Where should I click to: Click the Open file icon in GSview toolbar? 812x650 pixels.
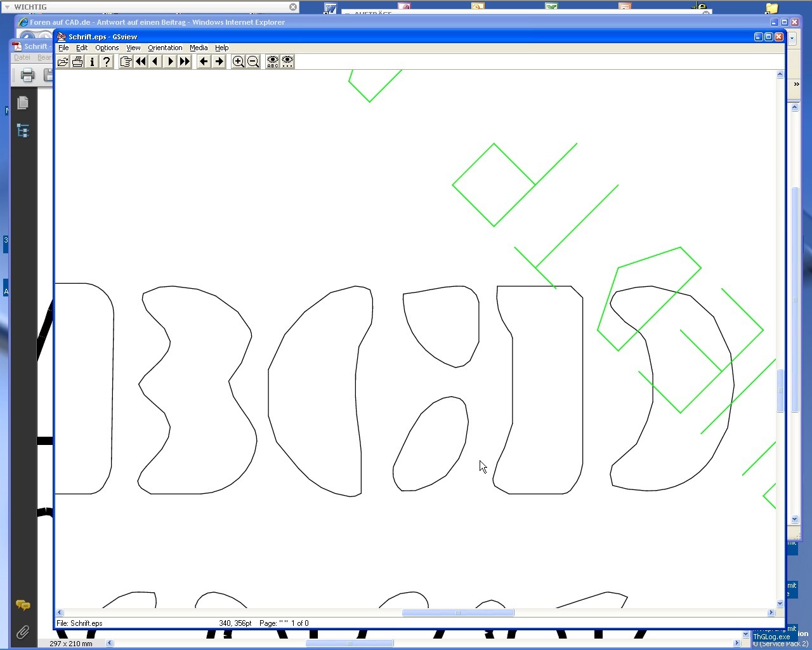(63, 62)
